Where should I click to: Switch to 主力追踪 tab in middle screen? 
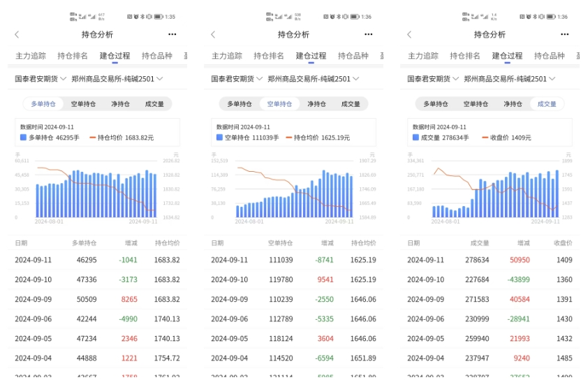click(227, 56)
